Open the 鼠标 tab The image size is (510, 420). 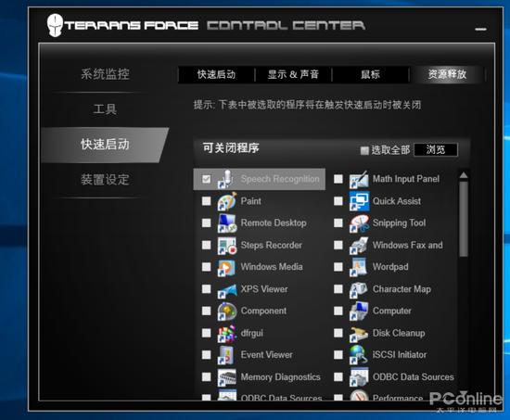tap(370, 74)
